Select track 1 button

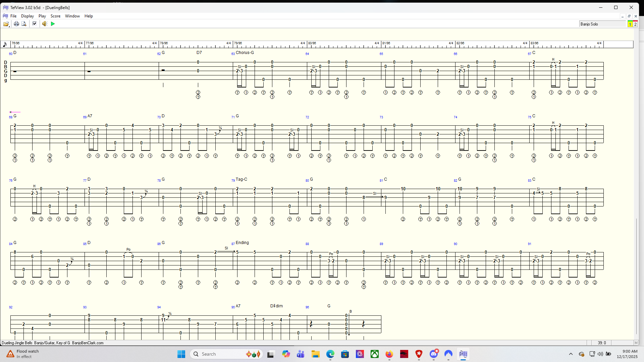click(x=630, y=24)
